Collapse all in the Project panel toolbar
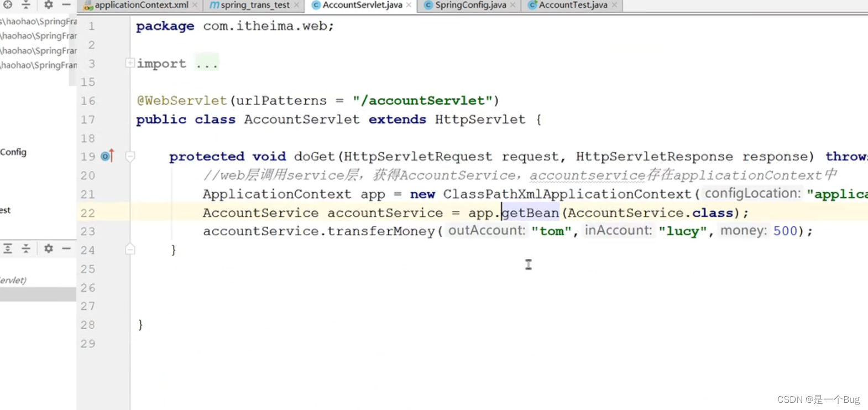Viewport: 868px width, 410px height. tap(26, 4)
